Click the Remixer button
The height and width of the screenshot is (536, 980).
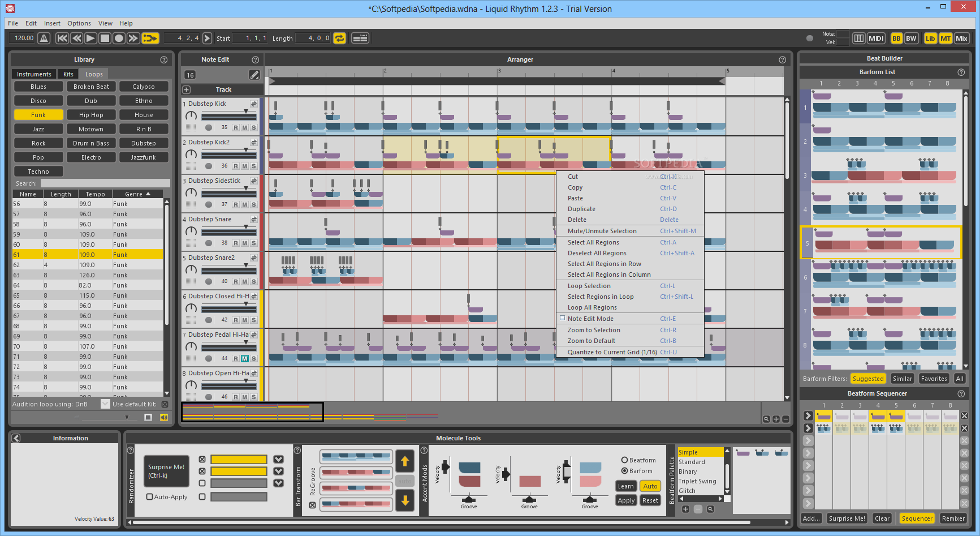pos(953,518)
